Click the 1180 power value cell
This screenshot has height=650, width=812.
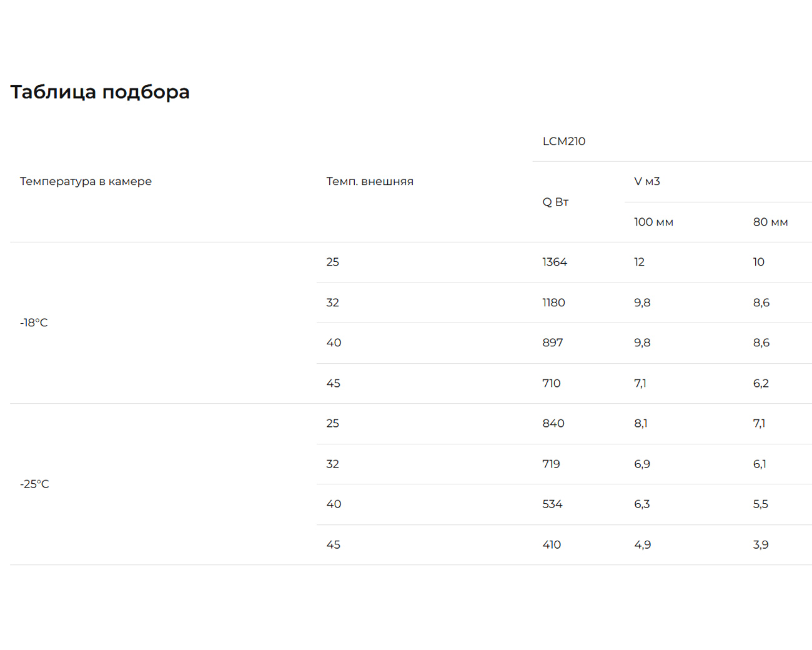(x=553, y=302)
